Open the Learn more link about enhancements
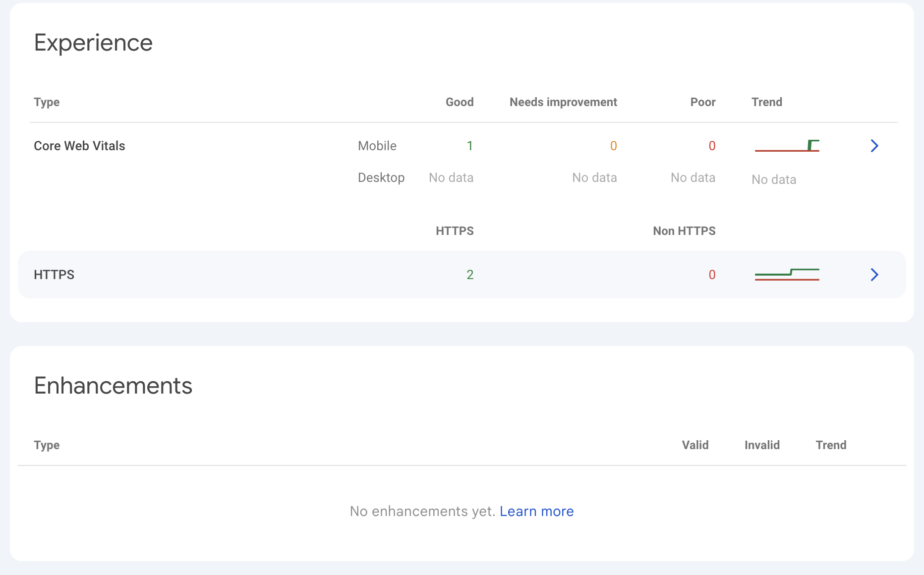924x575 pixels. pyautogui.click(x=536, y=511)
